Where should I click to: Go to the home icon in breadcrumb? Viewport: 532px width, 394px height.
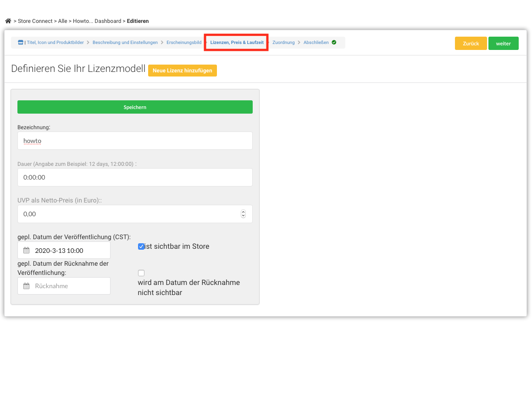point(8,21)
